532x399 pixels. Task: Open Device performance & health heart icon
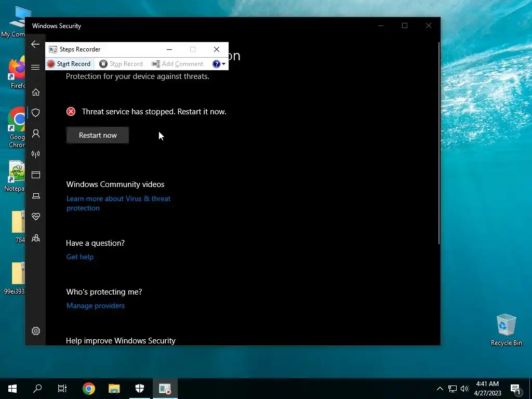click(x=36, y=217)
